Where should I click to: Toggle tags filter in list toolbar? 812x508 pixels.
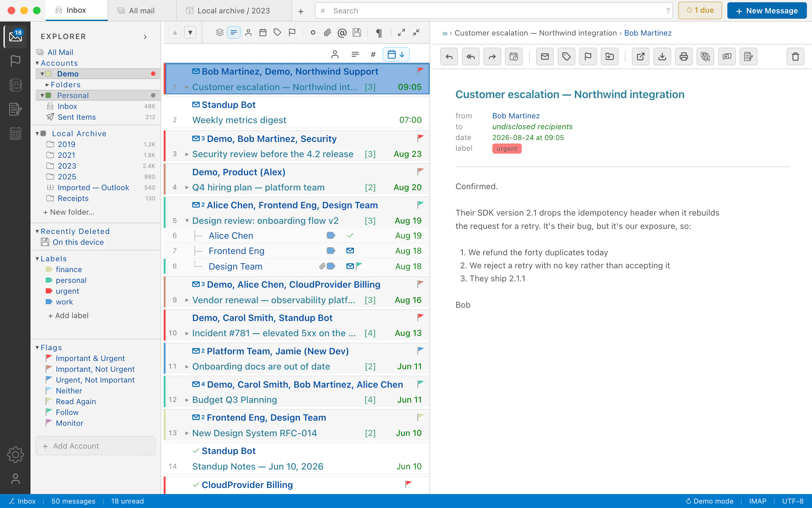(277, 32)
